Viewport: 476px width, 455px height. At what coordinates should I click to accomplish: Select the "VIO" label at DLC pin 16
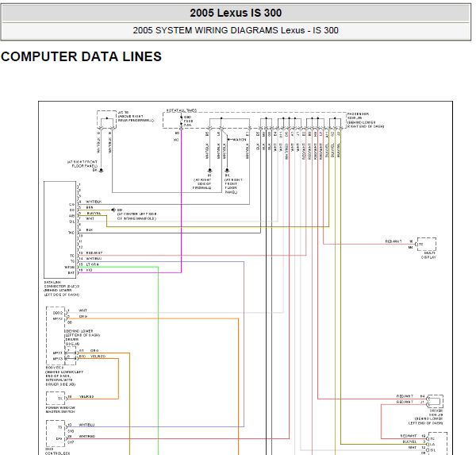tap(89, 270)
